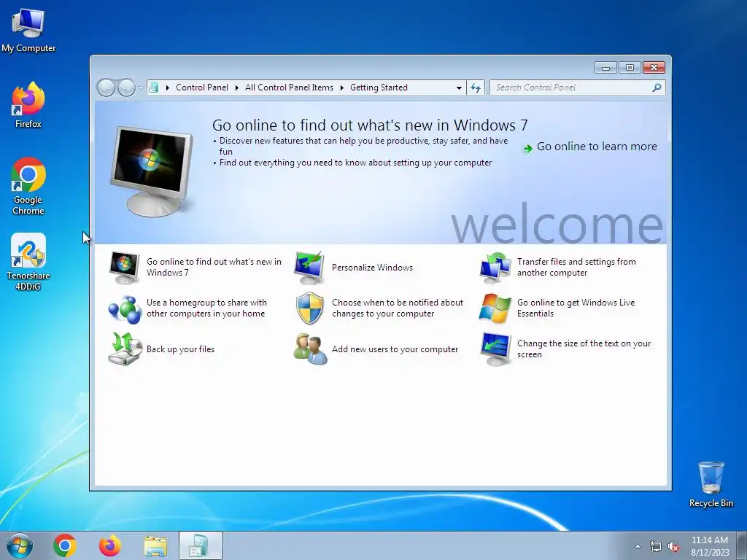Click the taskbar clock and date
Image resolution: width=747 pixels, height=560 pixels.
click(x=710, y=546)
